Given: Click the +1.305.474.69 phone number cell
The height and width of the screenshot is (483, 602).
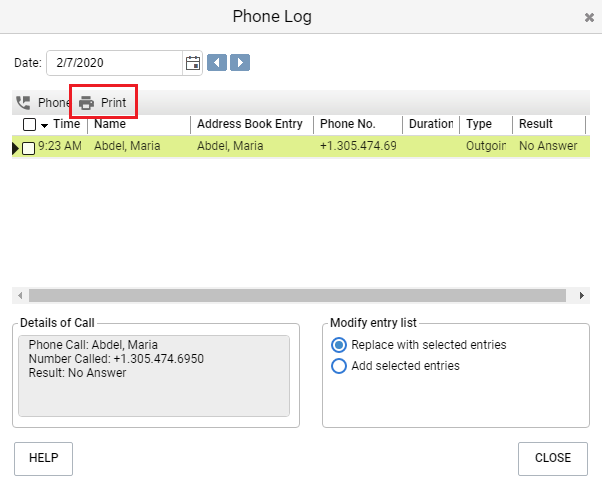Looking at the screenshot, I should pos(358,146).
